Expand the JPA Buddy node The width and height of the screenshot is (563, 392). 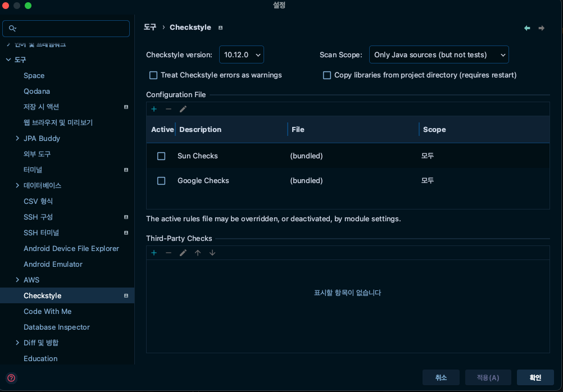(17, 138)
